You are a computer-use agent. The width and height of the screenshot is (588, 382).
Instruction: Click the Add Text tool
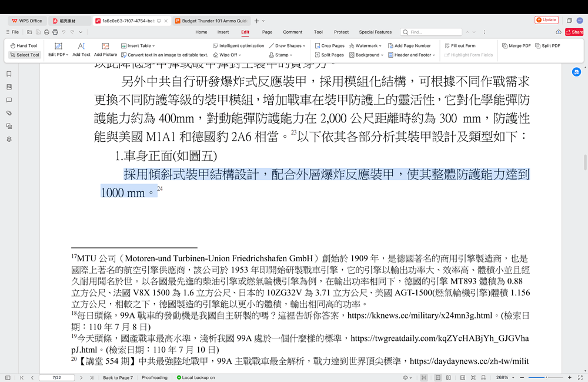coord(81,49)
